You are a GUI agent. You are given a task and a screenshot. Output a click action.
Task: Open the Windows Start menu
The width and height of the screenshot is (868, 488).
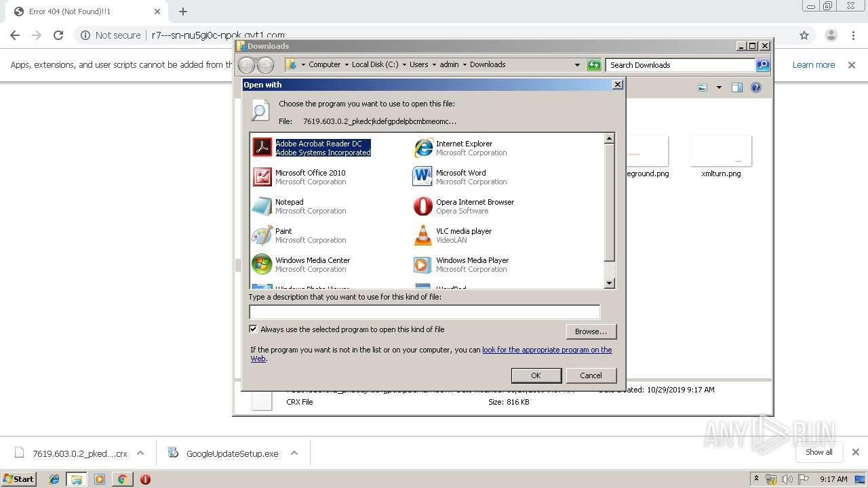tap(19, 479)
